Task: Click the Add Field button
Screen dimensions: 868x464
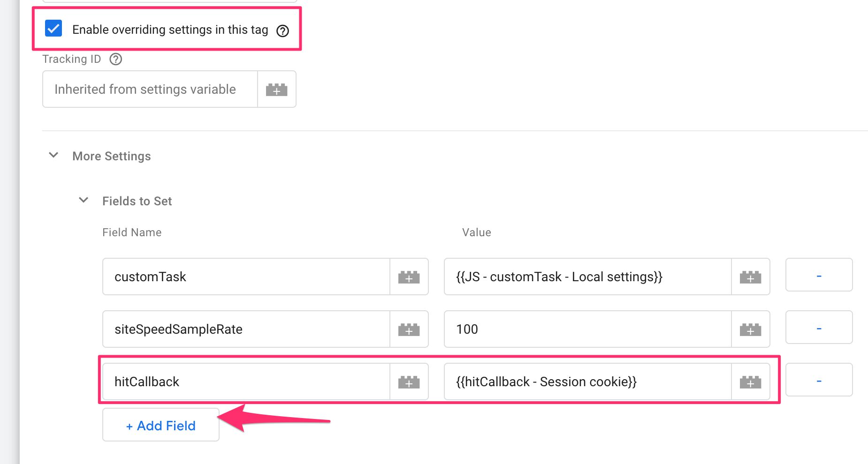Action: click(161, 425)
